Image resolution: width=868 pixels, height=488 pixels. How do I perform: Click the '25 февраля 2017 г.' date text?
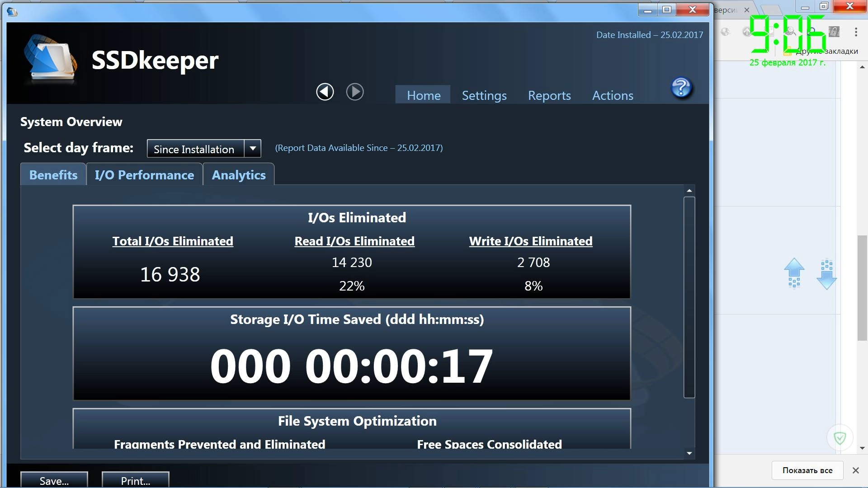pyautogui.click(x=788, y=62)
